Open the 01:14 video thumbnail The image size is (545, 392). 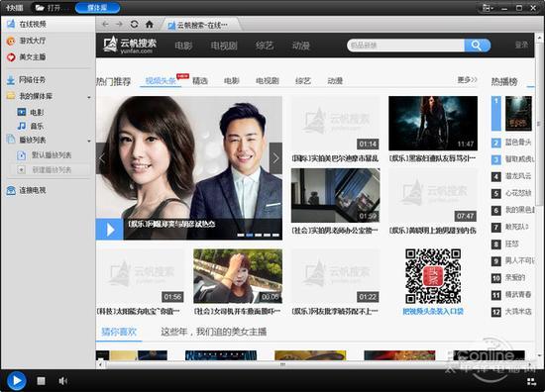click(335, 124)
